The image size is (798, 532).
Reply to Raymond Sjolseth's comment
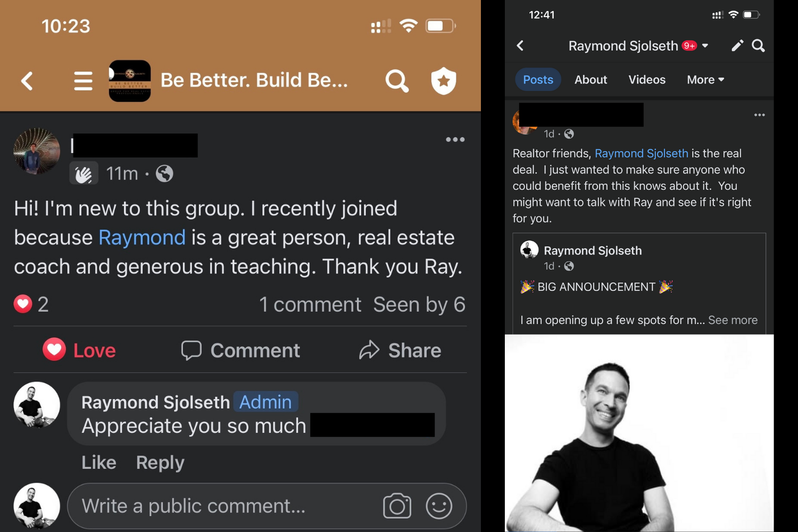160,463
